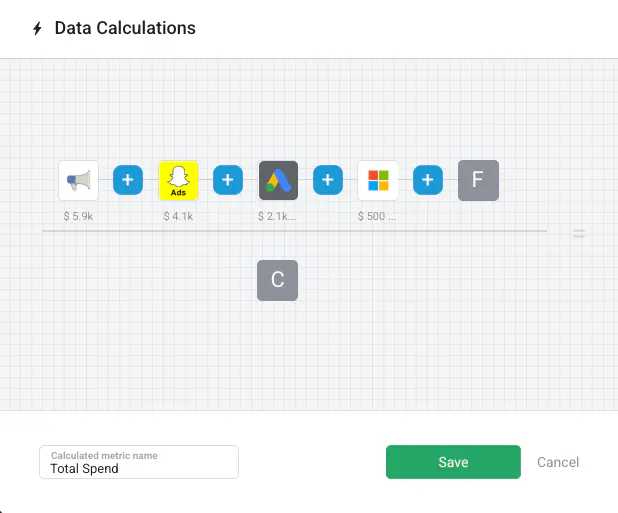Click the Data Calculations heading
618x513 pixels.
pos(125,28)
